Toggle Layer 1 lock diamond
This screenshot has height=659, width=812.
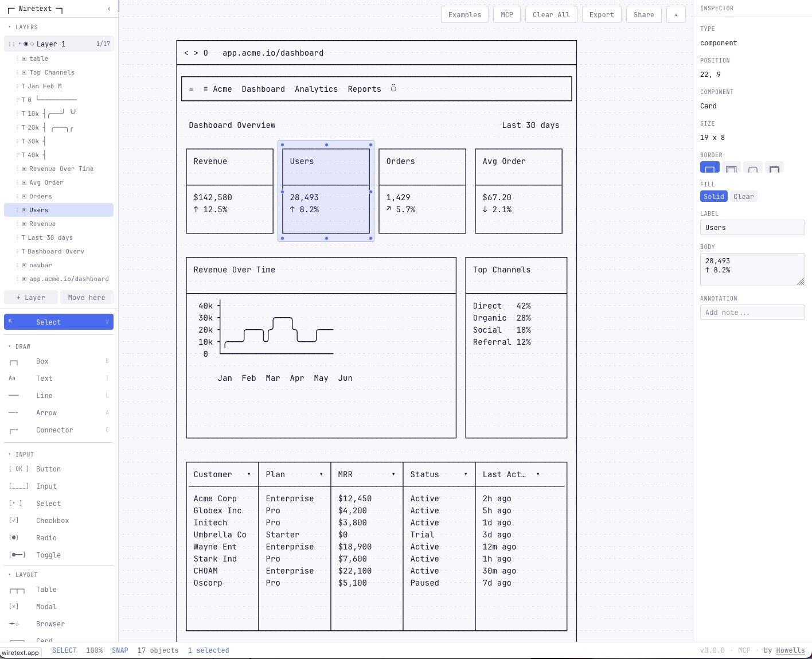click(x=32, y=44)
